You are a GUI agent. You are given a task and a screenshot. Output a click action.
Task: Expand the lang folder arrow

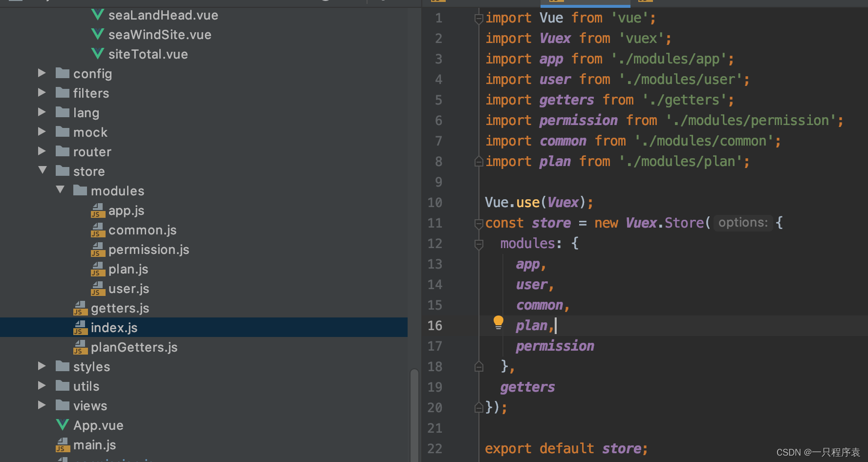[x=42, y=112]
